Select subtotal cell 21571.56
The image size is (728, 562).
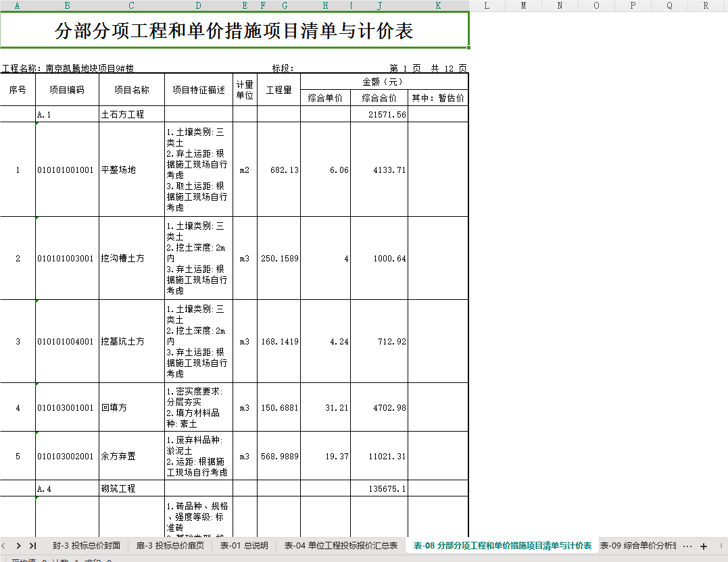[x=379, y=114]
